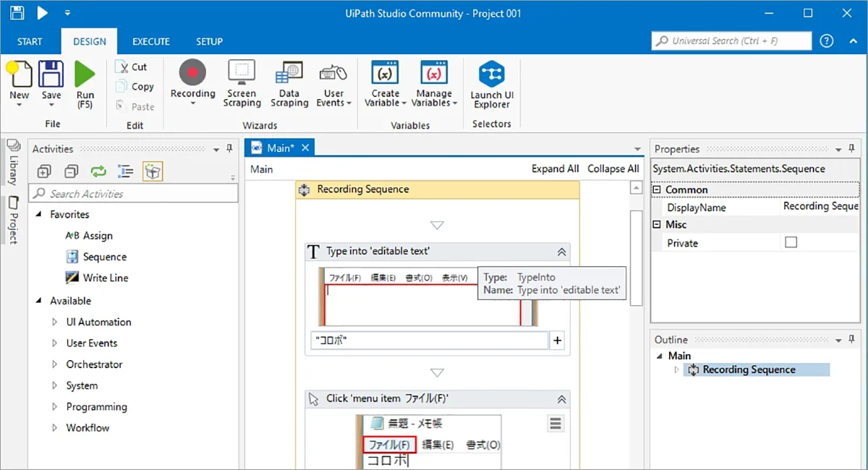
Task: Expand the Orchestrator category
Action: click(x=55, y=364)
